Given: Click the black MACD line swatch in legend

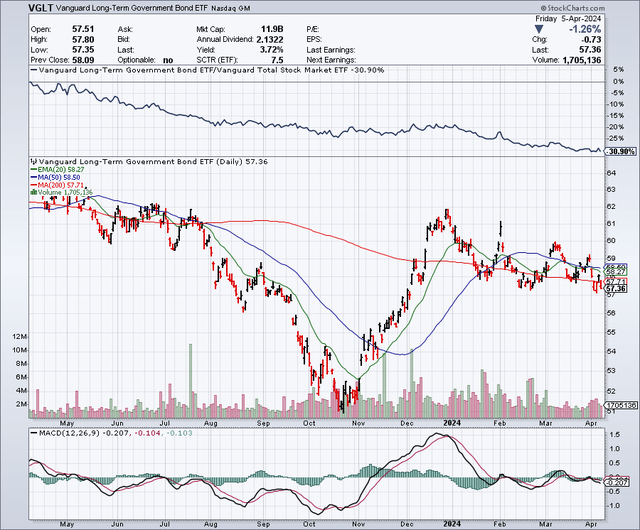Looking at the screenshot, I should pyautogui.click(x=34, y=433).
